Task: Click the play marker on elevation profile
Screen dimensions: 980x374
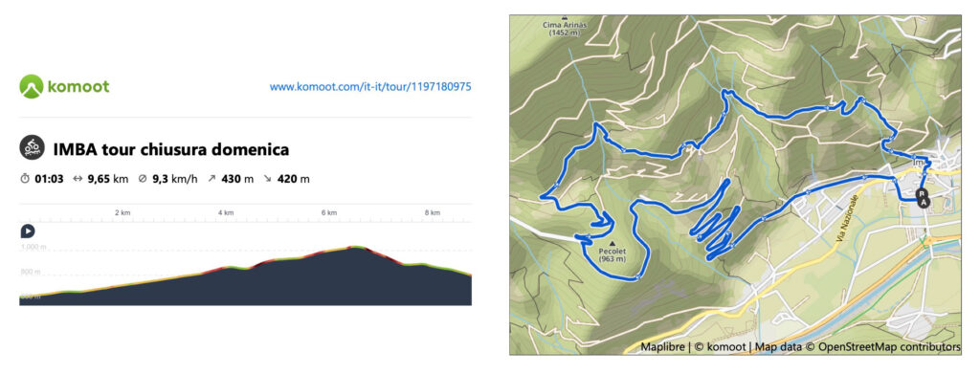Action: tap(28, 231)
